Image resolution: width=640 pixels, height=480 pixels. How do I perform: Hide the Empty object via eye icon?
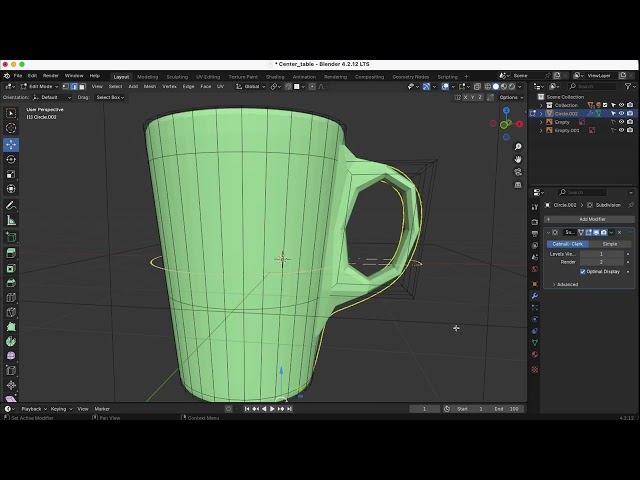click(x=622, y=122)
